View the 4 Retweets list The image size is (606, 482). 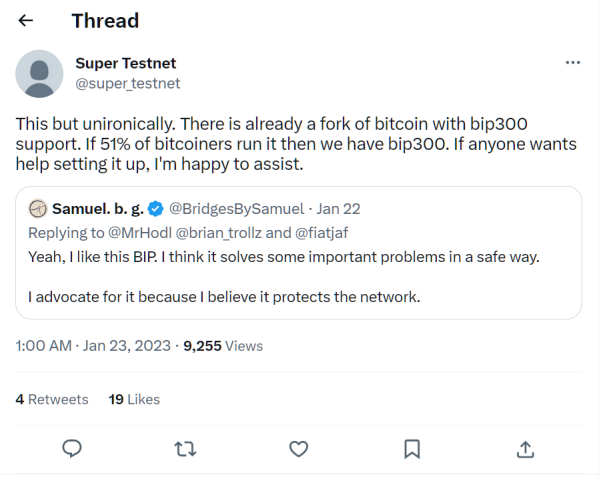52,399
